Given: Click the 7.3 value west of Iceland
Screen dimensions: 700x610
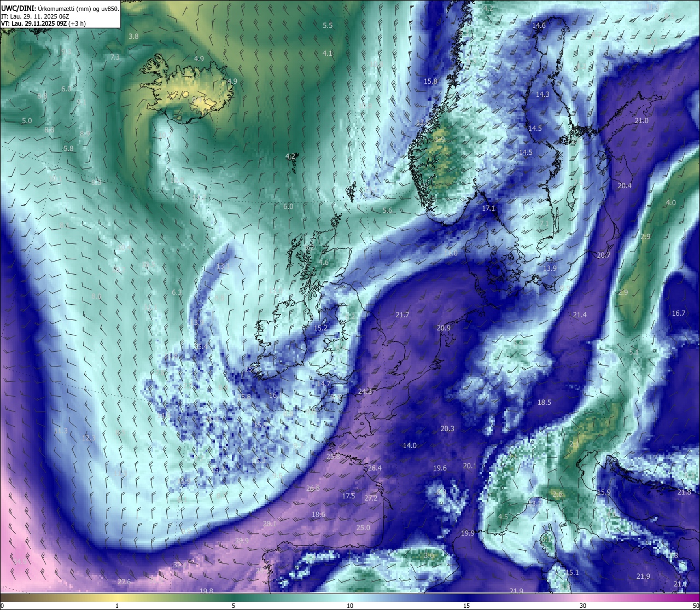Looking at the screenshot, I should [x=115, y=57].
